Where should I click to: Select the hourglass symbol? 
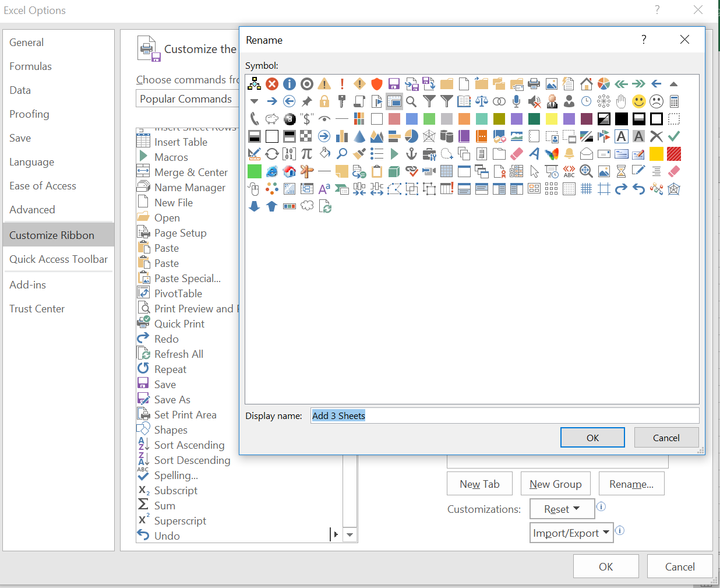[x=621, y=171]
